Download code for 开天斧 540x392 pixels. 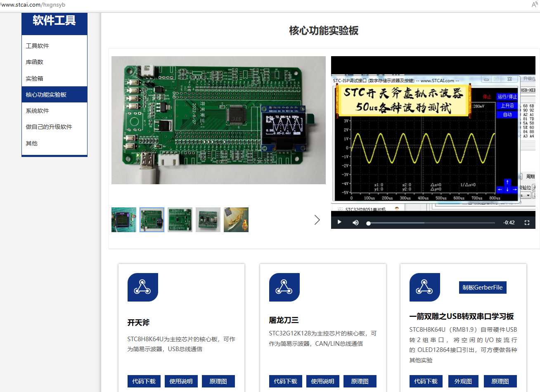pos(144,381)
